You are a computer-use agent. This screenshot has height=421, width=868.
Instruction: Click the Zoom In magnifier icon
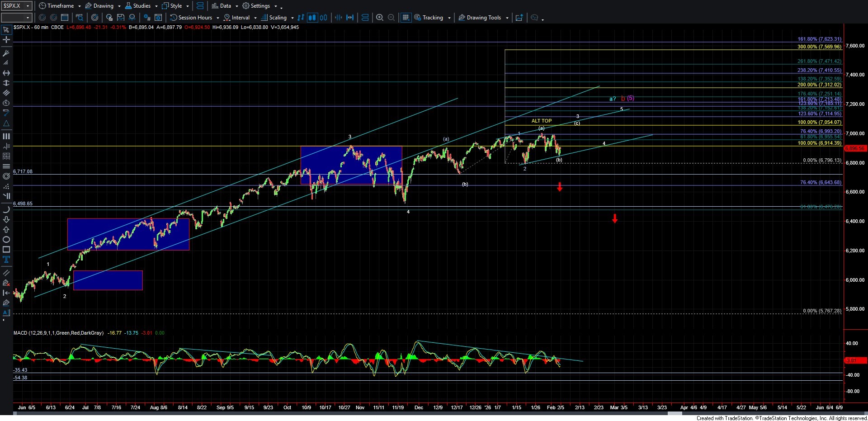pos(380,18)
